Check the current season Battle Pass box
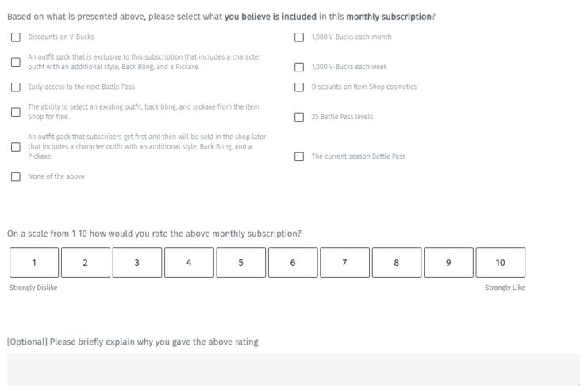This screenshot has width=588, height=386. pos(299,156)
